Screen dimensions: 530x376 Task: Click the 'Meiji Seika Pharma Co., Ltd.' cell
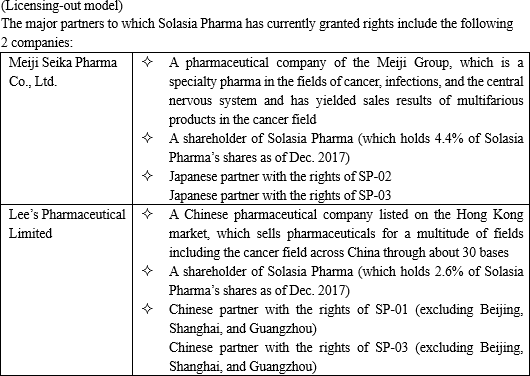pos(67,128)
